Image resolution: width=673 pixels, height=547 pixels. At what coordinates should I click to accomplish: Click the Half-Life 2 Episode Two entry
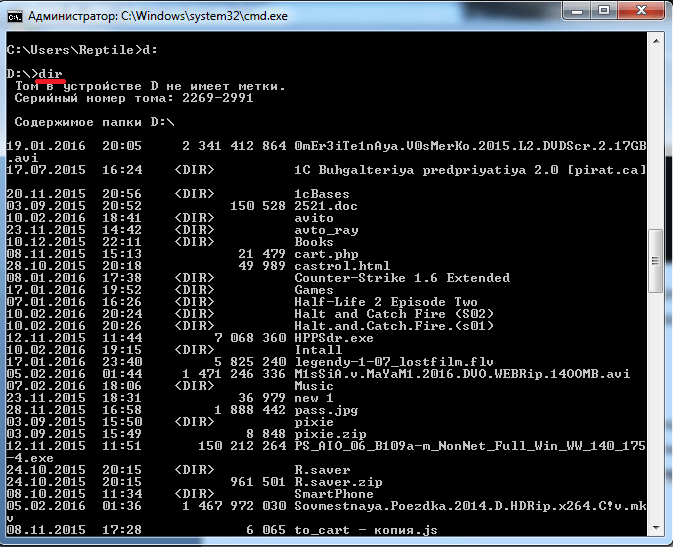[x=386, y=302]
